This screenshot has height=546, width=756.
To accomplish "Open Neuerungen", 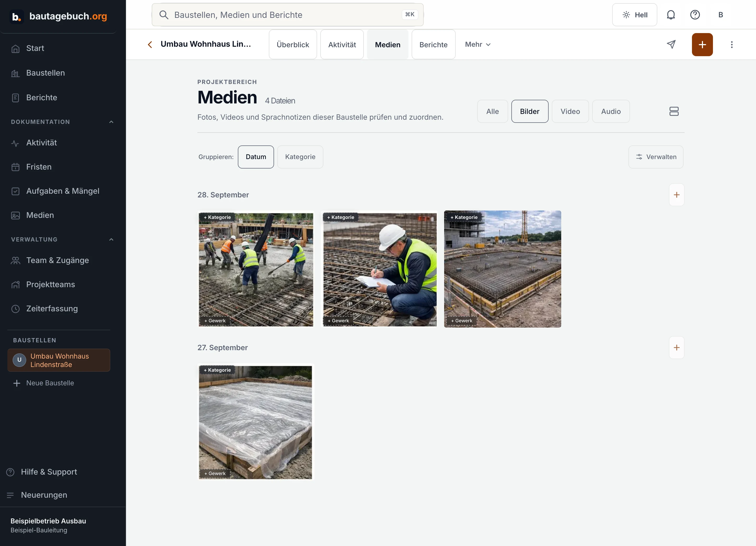I will (x=37, y=495).
